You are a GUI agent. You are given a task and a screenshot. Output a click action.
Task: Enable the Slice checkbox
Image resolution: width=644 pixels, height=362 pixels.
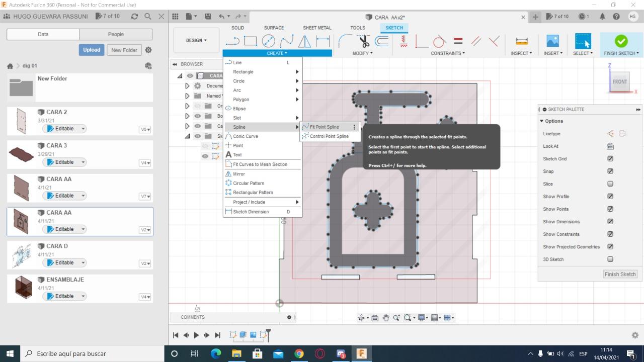pyautogui.click(x=610, y=184)
